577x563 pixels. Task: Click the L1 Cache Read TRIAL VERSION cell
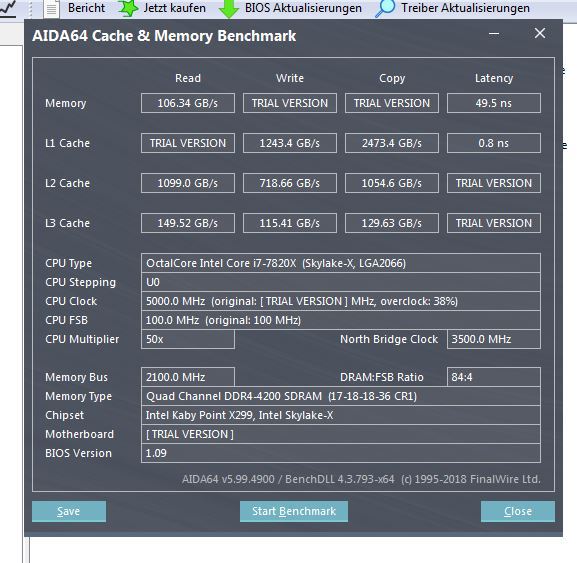[x=188, y=143]
